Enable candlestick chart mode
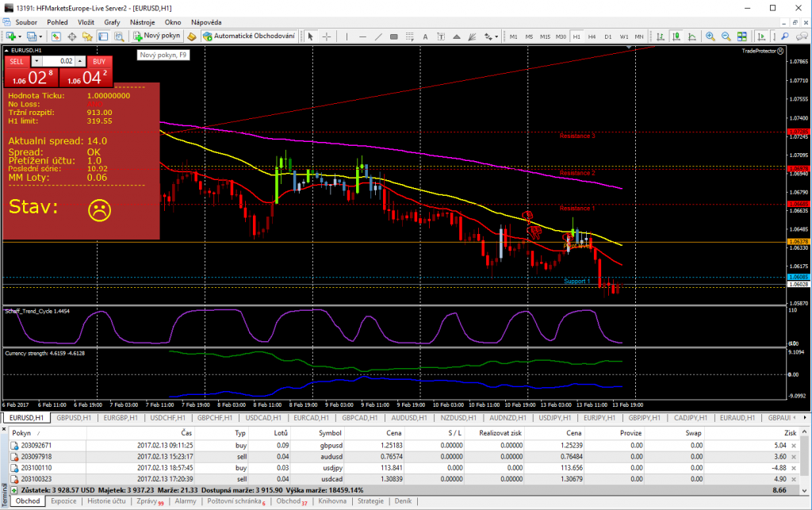This screenshot has width=812, height=510. (x=676, y=36)
